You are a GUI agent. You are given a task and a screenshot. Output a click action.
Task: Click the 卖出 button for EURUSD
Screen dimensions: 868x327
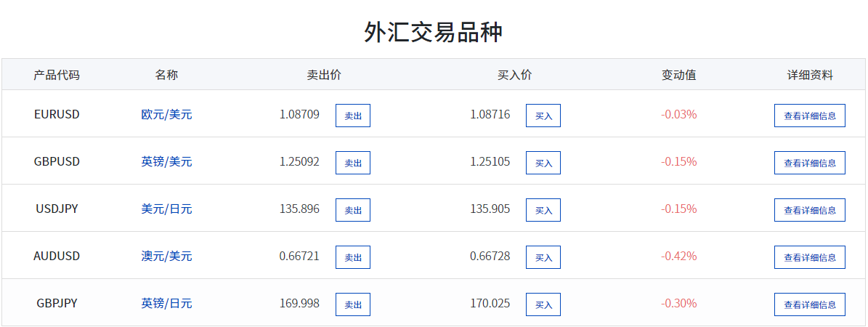[353, 116]
